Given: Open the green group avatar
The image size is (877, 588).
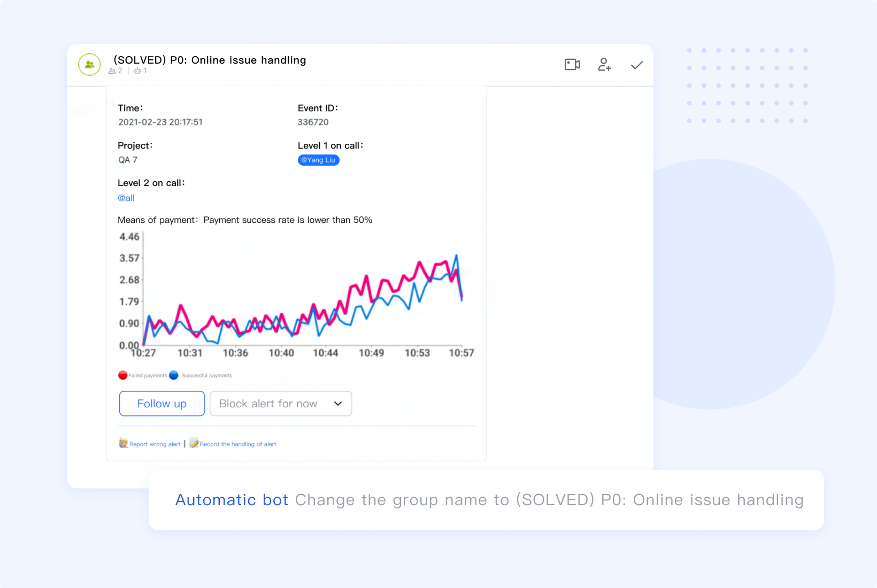Looking at the screenshot, I should 89,65.
